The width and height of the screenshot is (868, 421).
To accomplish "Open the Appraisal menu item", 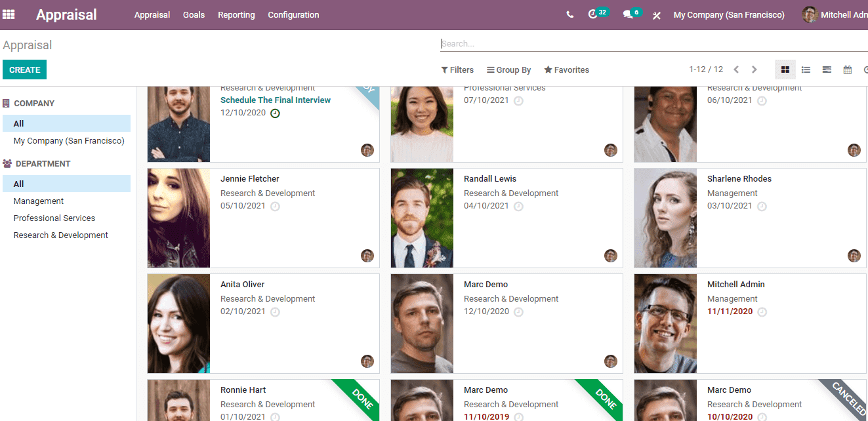I will pyautogui.click(x=152, y=14).
